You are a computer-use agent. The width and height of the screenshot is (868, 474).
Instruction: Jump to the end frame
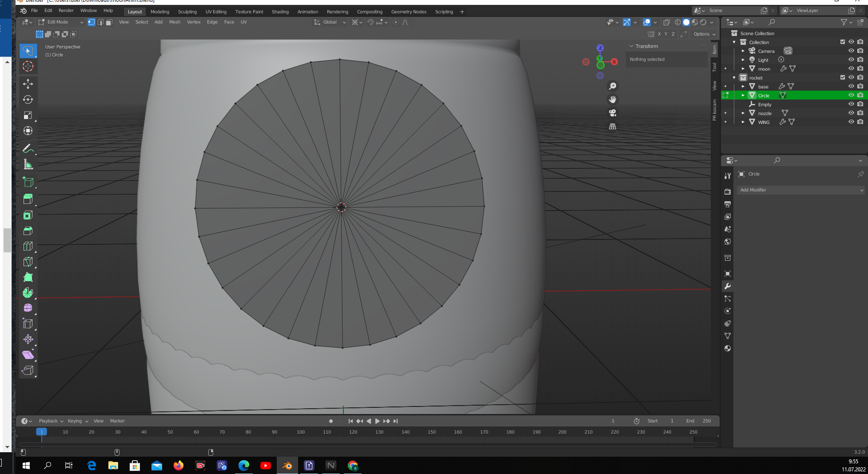pyautogui.click(x=395, y=421)
